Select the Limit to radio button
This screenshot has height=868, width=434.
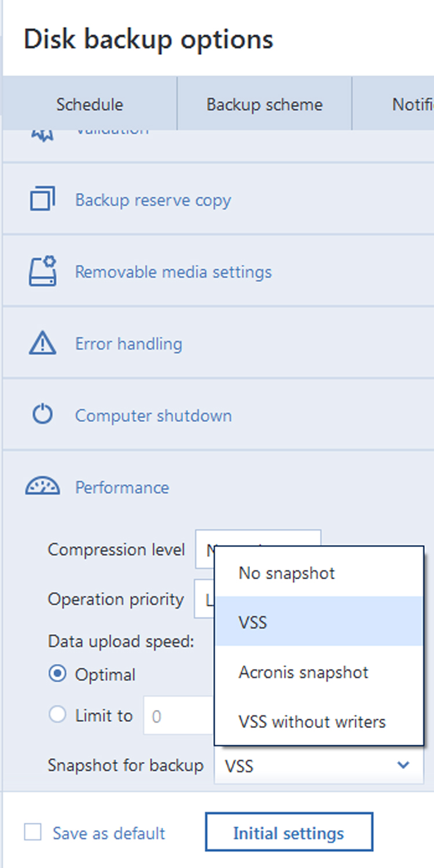57,715
